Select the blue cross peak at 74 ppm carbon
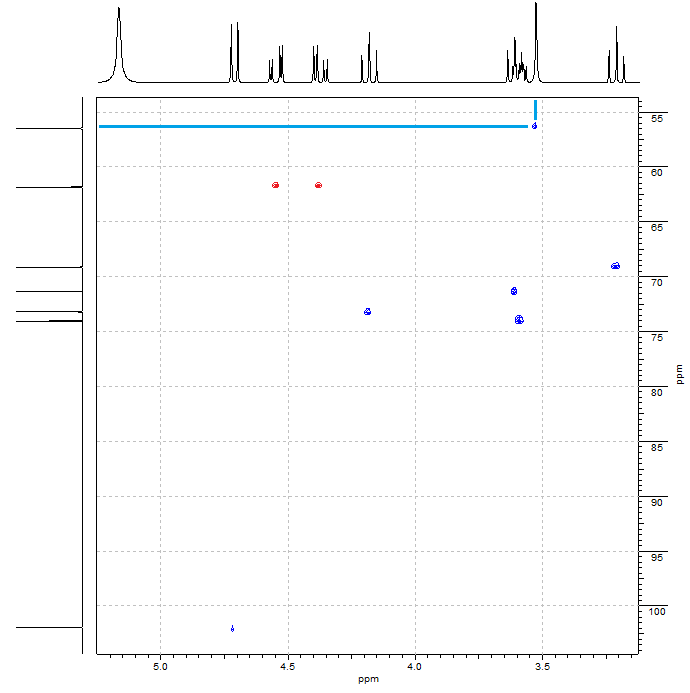The image size is (690, 693). pyautogui.click(x=519, y=320)
